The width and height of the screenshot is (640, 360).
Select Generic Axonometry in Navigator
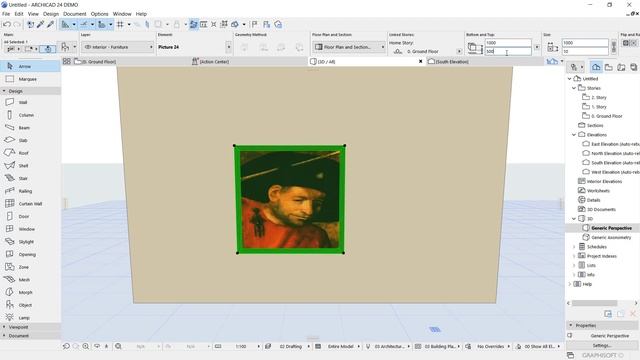pos(611,238)
